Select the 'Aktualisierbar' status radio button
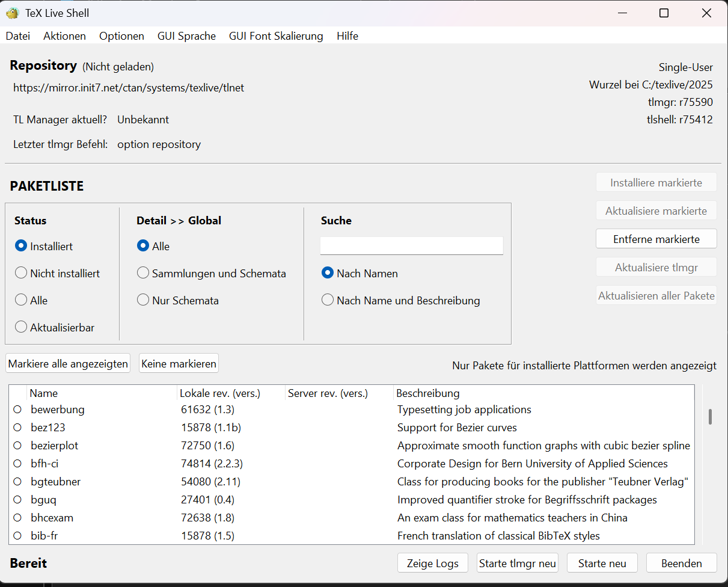 [22, 328]
